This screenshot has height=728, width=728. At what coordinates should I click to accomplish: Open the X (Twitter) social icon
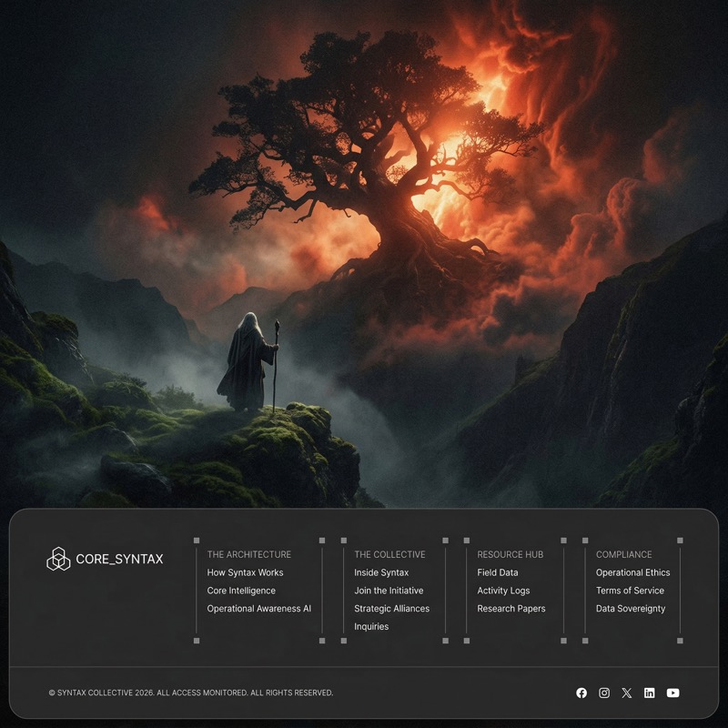click(627, 693)
